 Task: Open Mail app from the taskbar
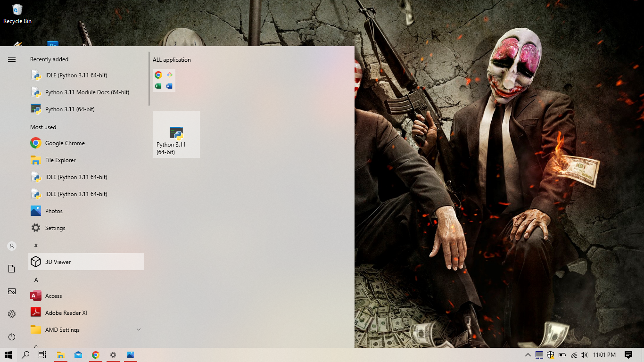point(78,355)
